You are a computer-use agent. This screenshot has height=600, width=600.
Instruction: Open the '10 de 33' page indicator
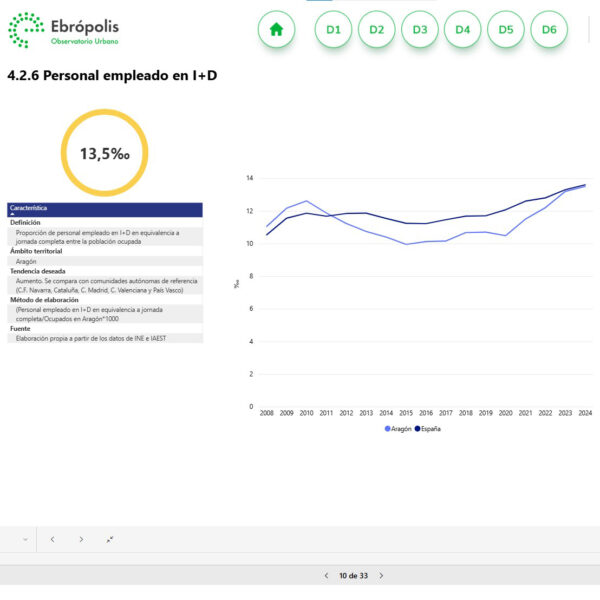(353, 576)
